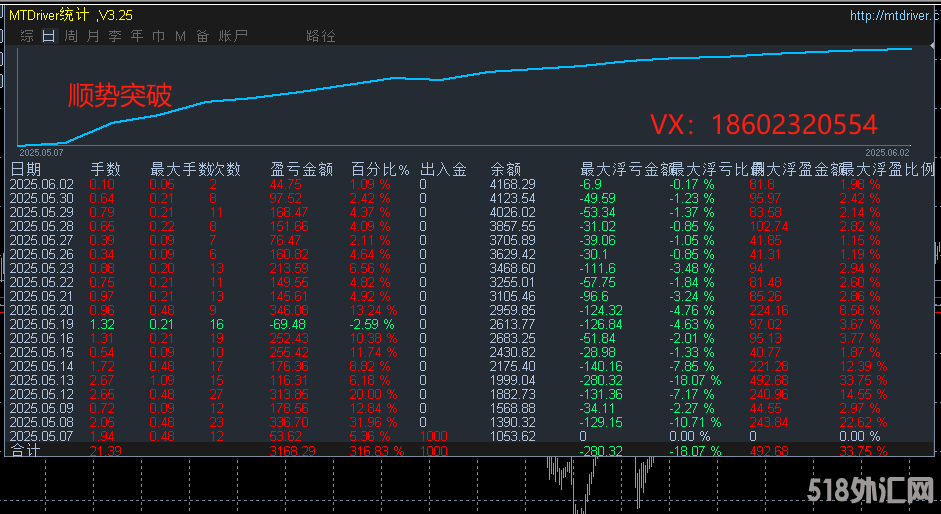Viewport: 941px width, 514px height.
Task: Click the max lots value 1.09
Action: click(x=162, y=380)
